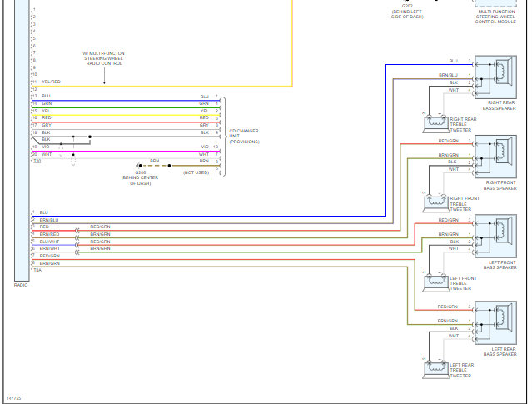Select the diagram number 147755
Screen dimensions: 532x404
coord(13,398)
